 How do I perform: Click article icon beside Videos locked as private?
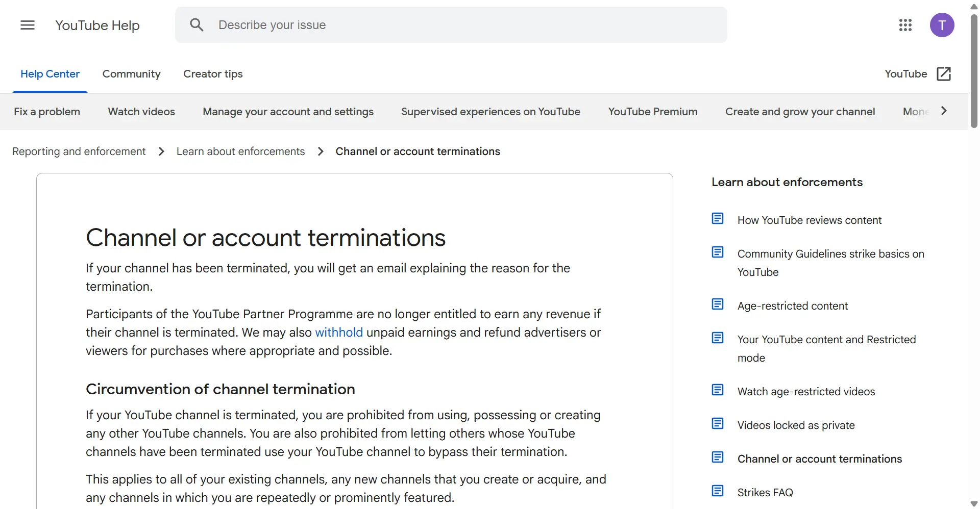(x=718, y=424)
